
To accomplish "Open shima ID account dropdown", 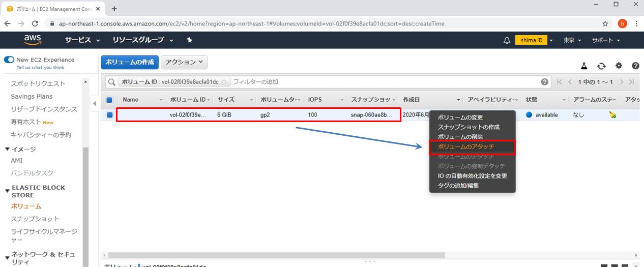I will click(534, 40).
